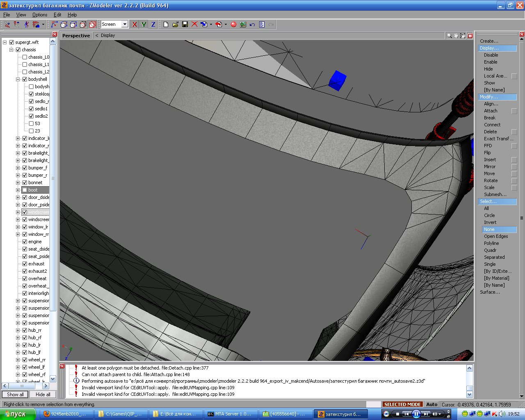Viewport: 525px width, 420px height.
Task: Open the View menu
Action: (x=21, y=15)
